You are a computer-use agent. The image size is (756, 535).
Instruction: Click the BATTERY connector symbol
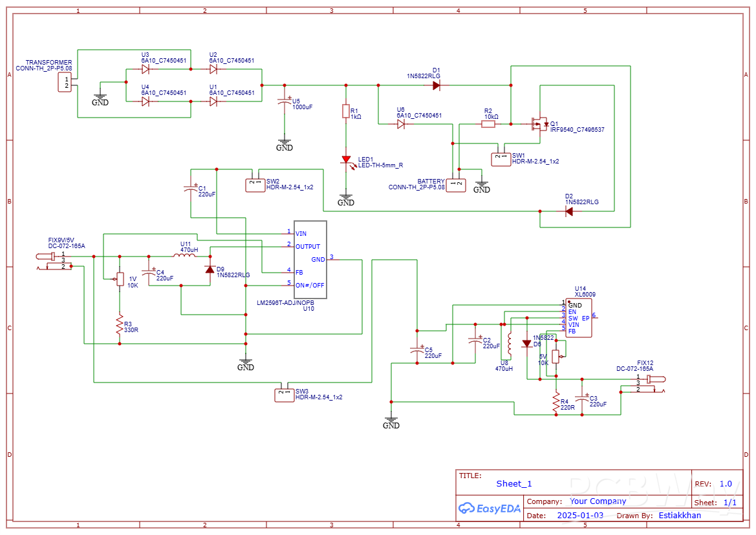click(x=458, y=185)
